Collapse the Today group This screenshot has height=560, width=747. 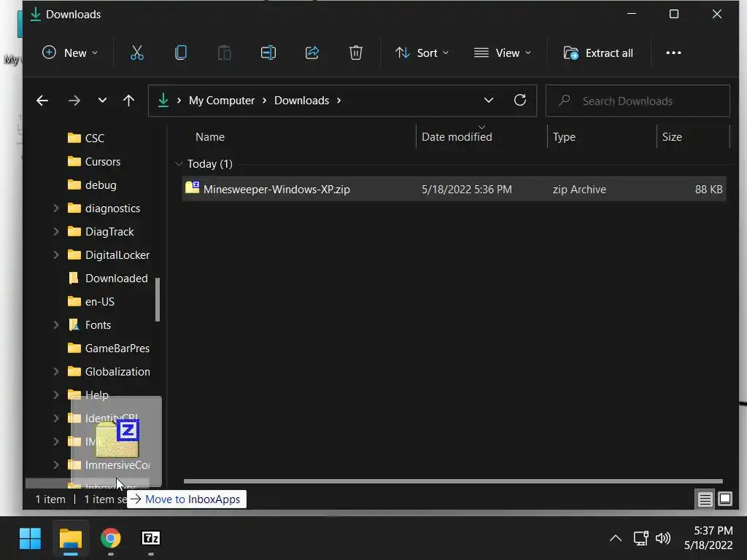tap(179, 164)
